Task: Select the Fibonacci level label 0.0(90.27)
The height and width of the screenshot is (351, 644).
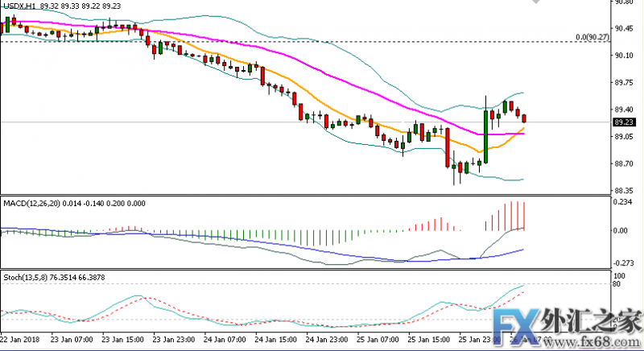Action: point(592,37)
